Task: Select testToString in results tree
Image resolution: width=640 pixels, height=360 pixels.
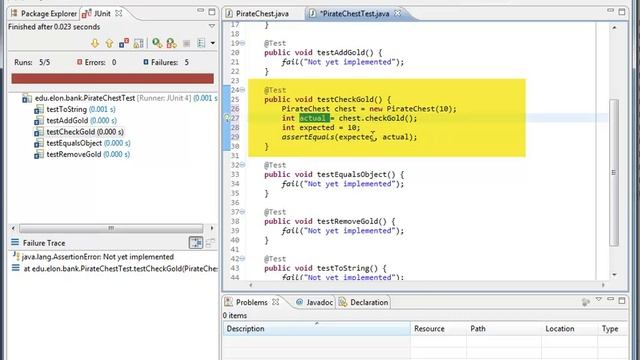Action: pos(67,109)
